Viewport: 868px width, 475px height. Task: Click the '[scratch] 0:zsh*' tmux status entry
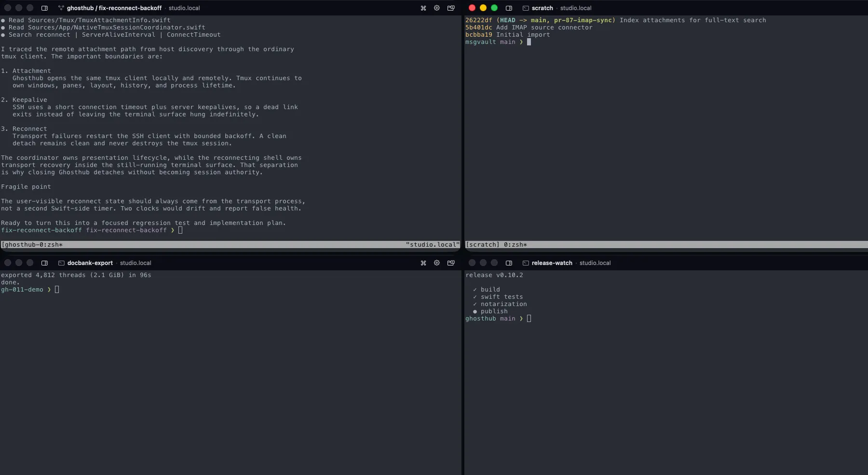[x=496, y=245]
